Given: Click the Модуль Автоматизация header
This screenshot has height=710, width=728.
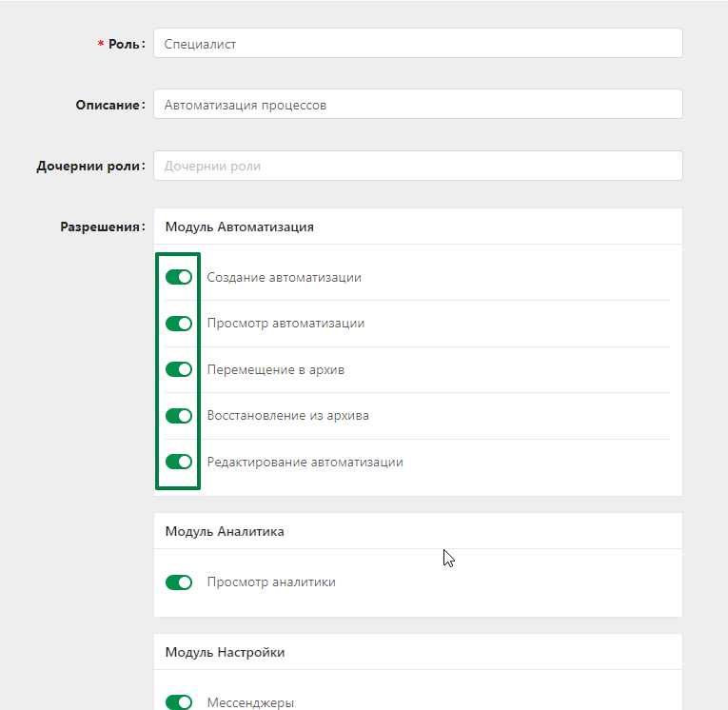Looking at the screenshot, I should coord(240,227).
